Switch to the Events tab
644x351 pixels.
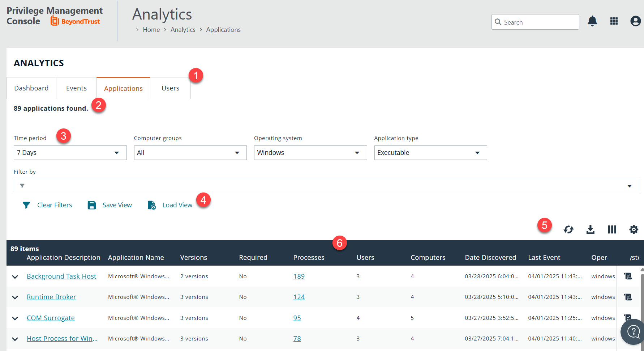tap(76, 88)
